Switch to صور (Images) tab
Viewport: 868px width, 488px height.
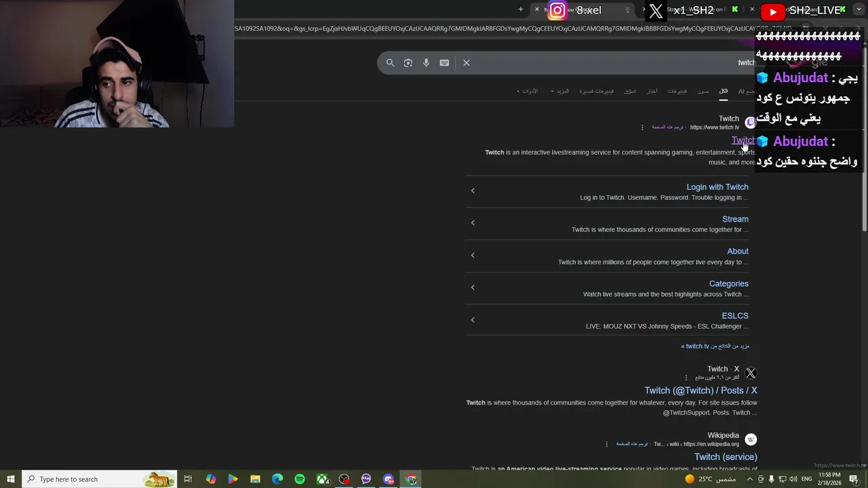coord(703,91)
